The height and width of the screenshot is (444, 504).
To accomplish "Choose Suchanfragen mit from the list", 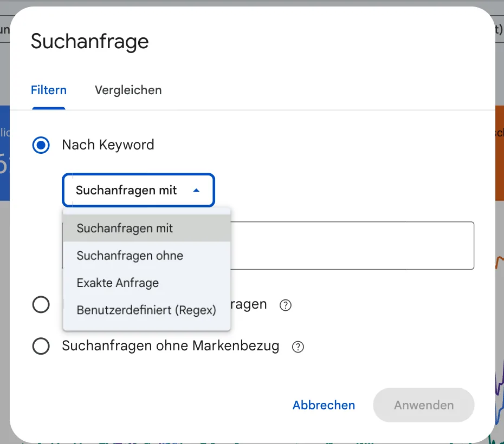I will pyautogui.click(x=146, y=228).
